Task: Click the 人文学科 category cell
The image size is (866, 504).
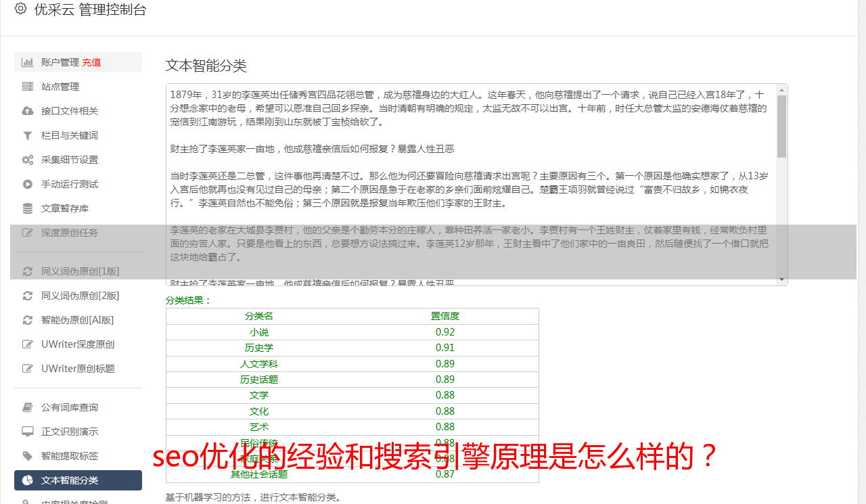Action: tap(259, 364)
